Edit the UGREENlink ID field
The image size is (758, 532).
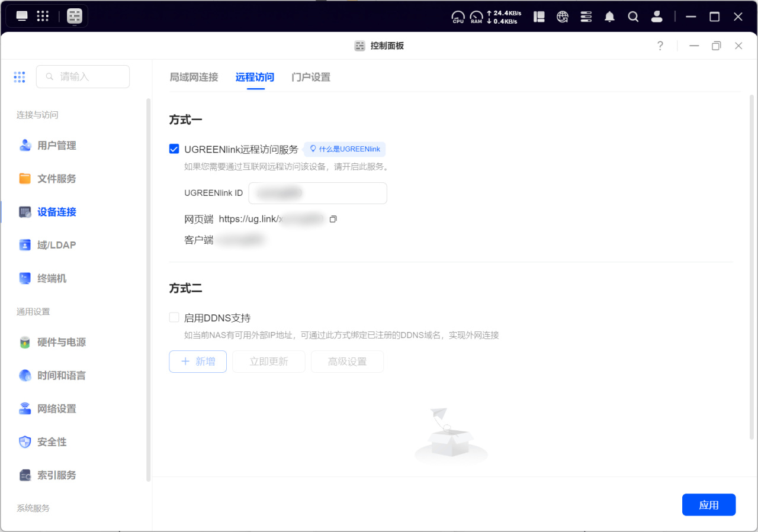(317, 193)
